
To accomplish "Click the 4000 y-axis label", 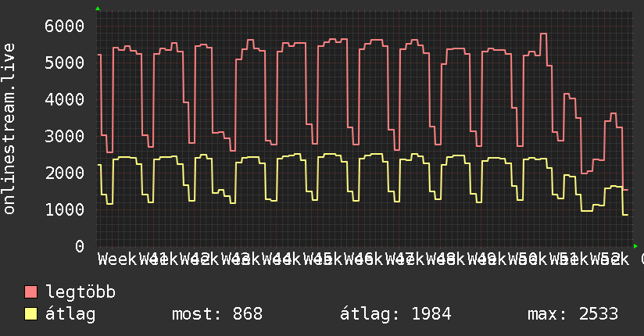I will [x=65, y=99].
